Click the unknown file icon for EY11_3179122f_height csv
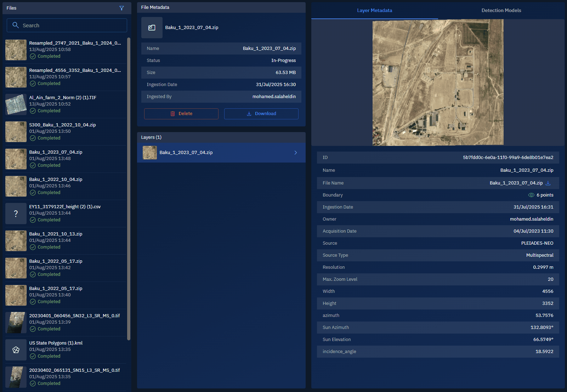Image resolution: width=567 pixels, height=392 pixels. [x=16, y=214]
